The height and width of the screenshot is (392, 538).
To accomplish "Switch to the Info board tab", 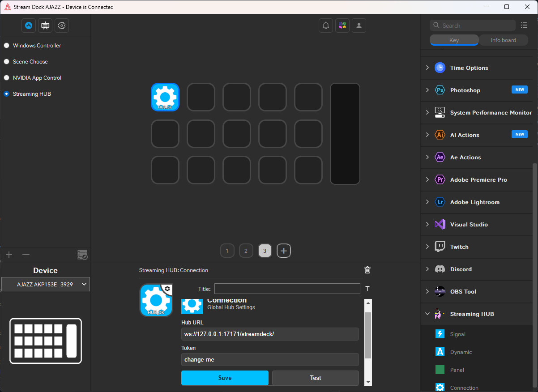I will click(x=504, y=40).
